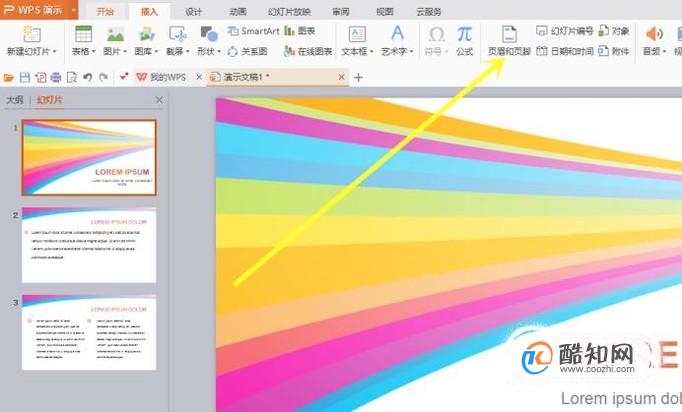Switch to the 我的WPS document tab

[x=161, y=77]
